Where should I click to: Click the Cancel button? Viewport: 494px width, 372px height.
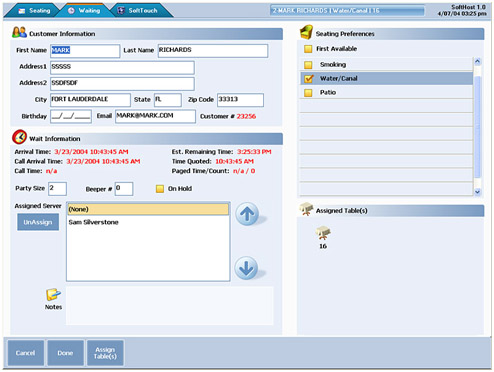(x=25, y=353)
